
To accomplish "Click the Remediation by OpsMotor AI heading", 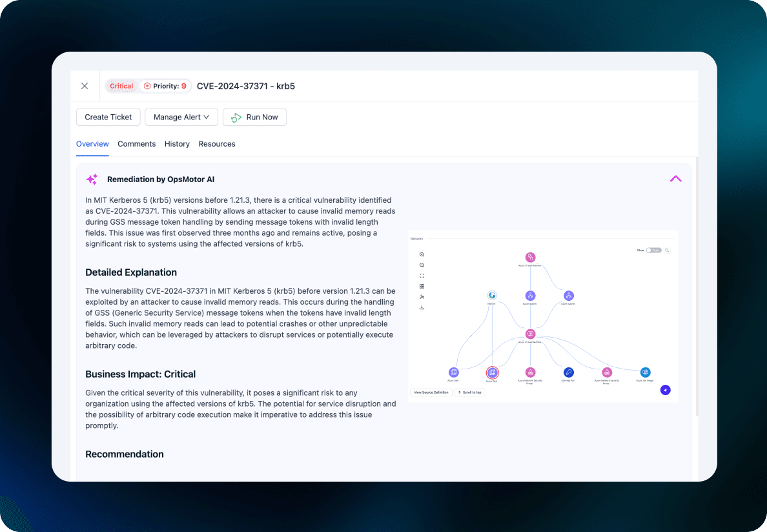I will point(161,179).
